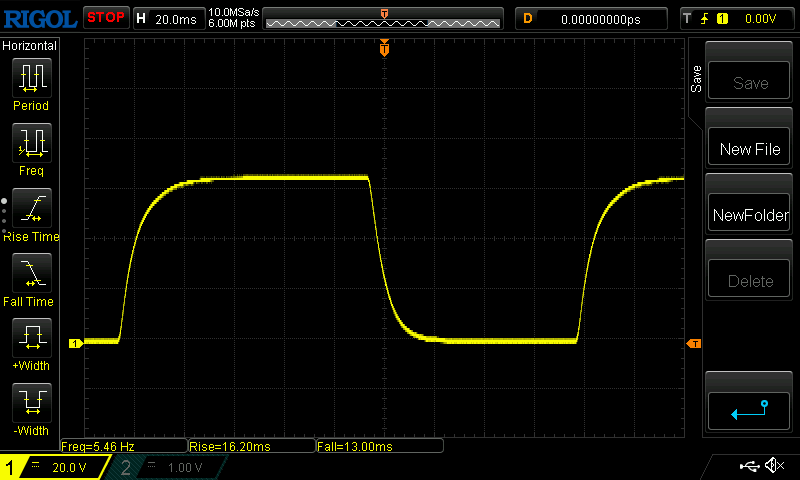This screenshot has width=800, height=480.
Task: Click the channel 1 ground level marker
Action: 76,343
